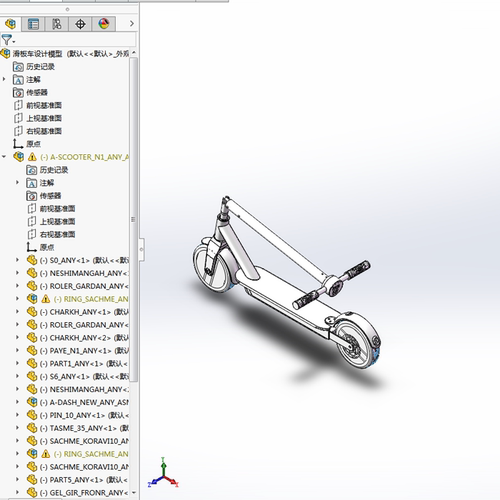500x500 pixels.
Task: Switch to the PropertyManager tab
Action: point(33,24)
